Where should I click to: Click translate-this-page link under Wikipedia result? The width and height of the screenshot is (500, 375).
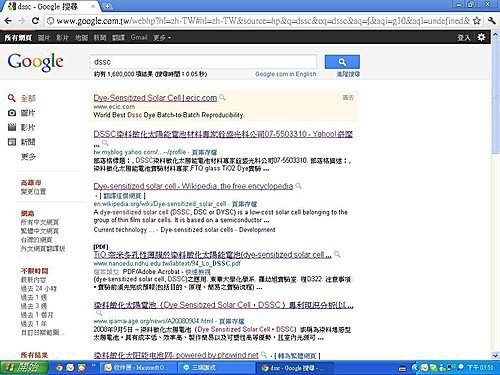pos(122,195)
